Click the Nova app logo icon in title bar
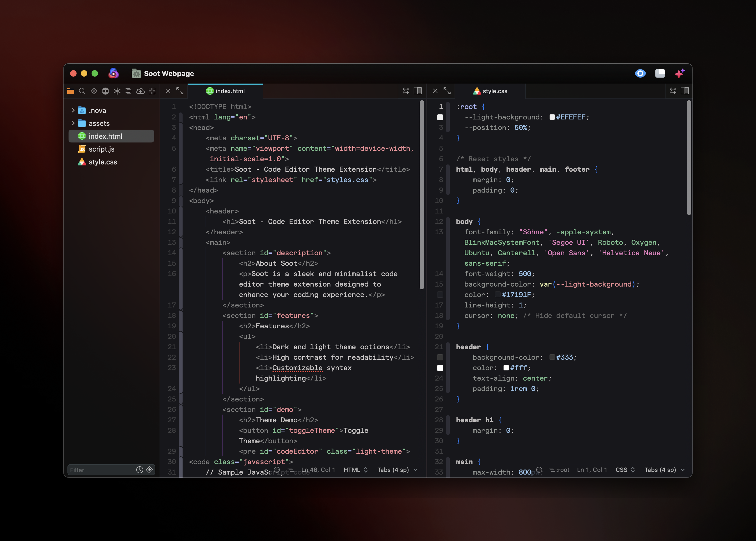The image size is (756, 541). tap(114, 73)
